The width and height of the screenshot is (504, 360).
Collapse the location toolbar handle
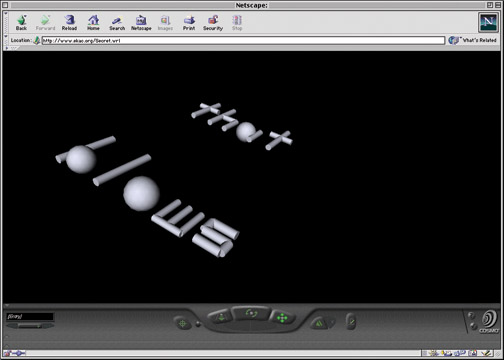pyautogui.click(x=6, y=40)
